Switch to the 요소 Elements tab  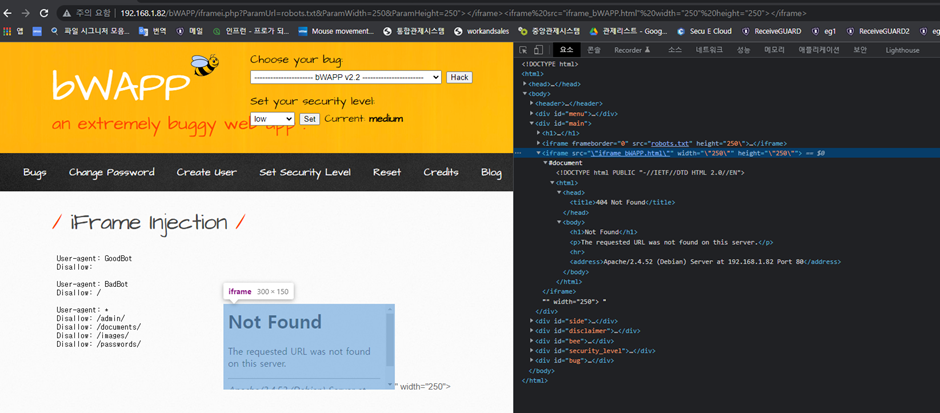pos(567,50)
